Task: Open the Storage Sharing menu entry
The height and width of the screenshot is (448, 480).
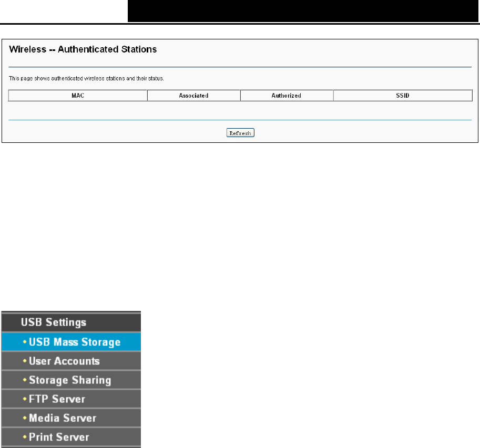Action: (71, 380)
